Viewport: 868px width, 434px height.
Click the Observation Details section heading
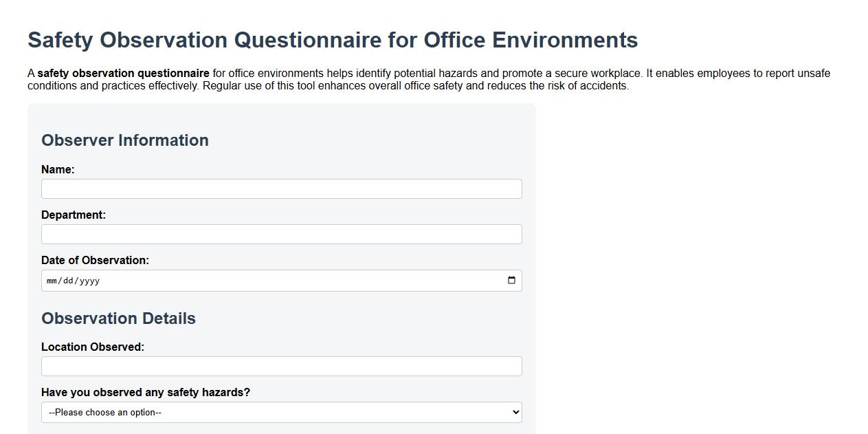(x=118, y=318)
